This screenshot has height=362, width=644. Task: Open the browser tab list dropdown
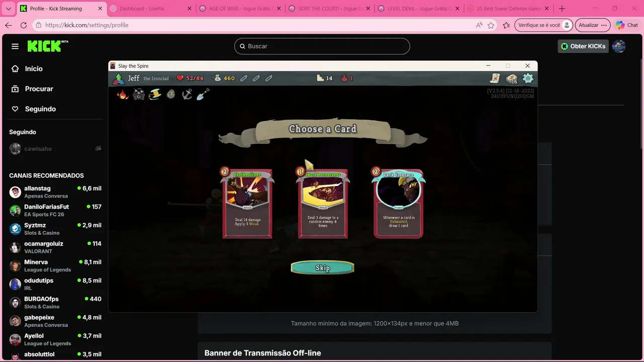click(x=8, y=9)
